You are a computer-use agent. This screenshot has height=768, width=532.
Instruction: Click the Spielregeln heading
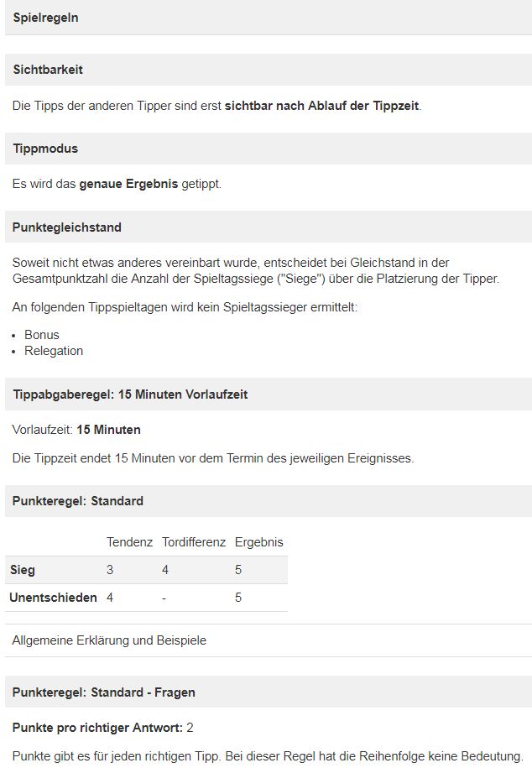point(46,18)
